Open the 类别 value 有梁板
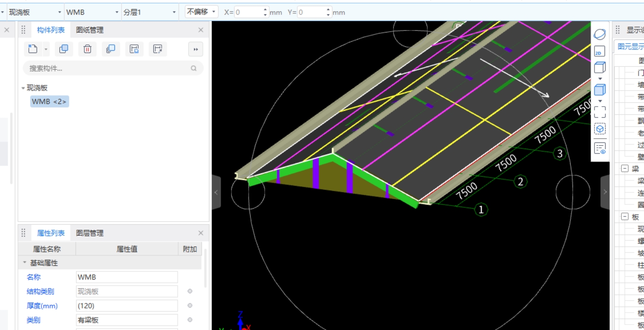Image resolution: width=644 pixels, height=330 pixels. pyautogui.click(x=127, y=320)
